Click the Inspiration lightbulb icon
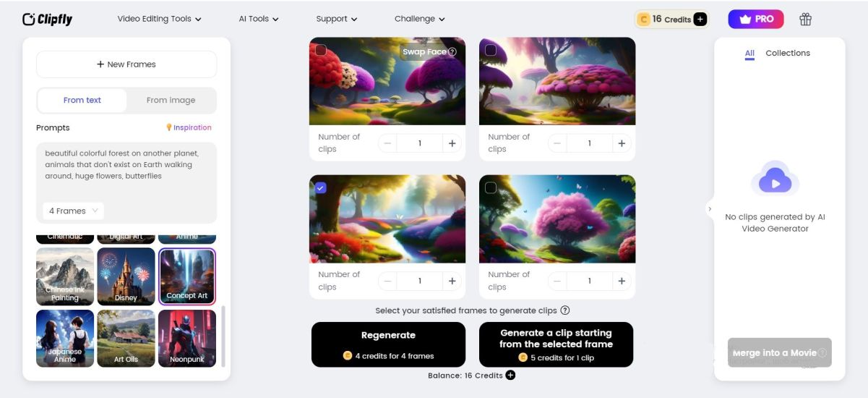The width and height of the screenshot is (868, 398). (169, 127)
